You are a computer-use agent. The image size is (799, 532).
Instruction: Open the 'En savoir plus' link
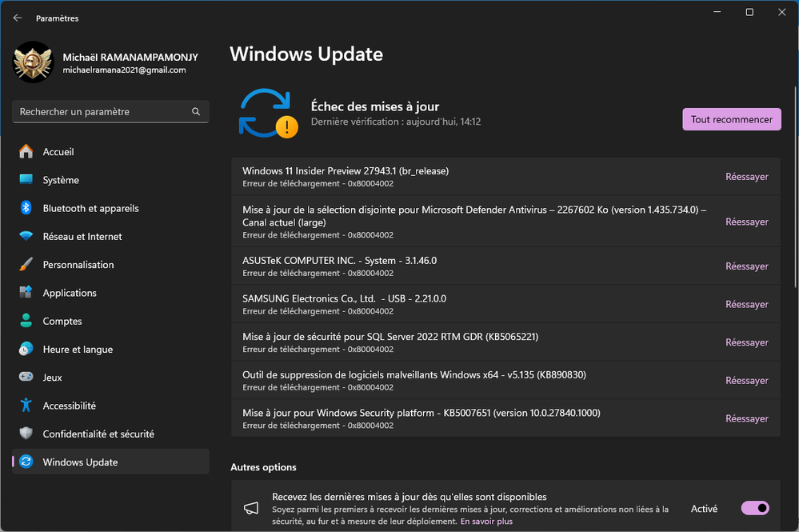pos(486,522)
